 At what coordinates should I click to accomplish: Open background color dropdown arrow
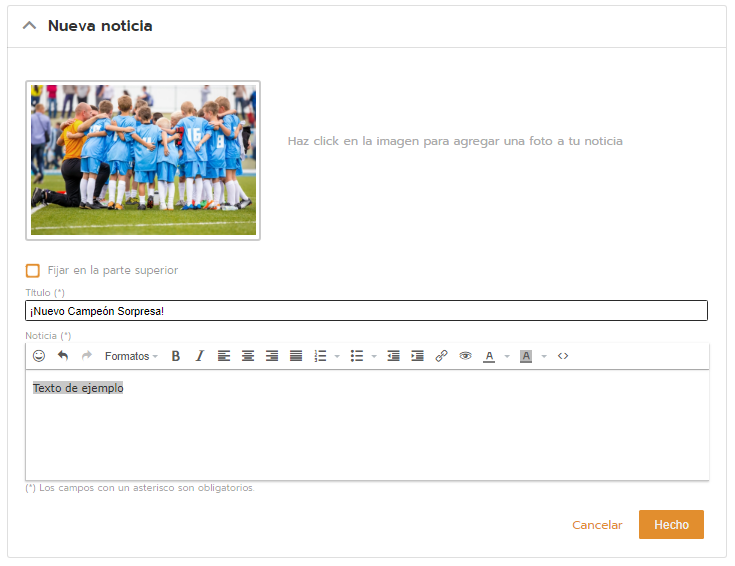pos(544,357)
